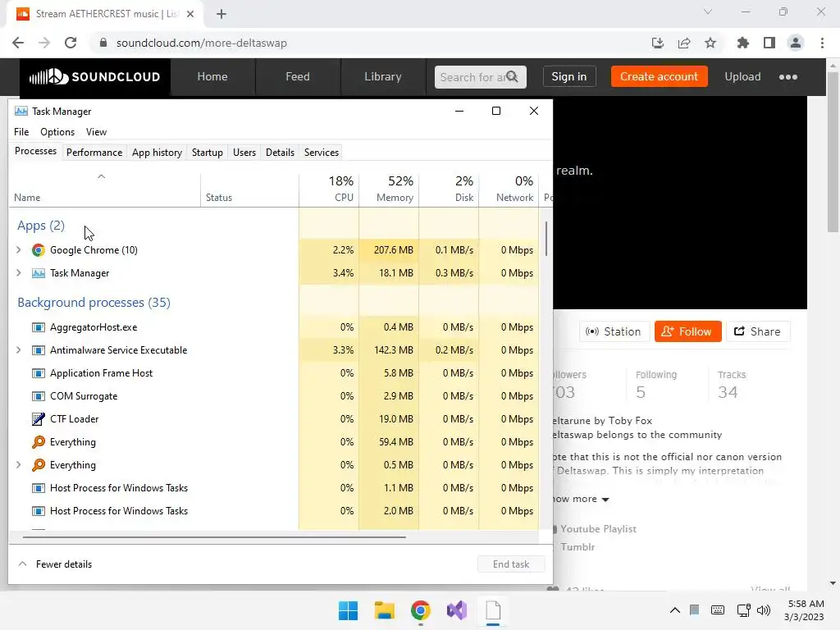
Task: Click the SoundCloud logo
Action: click(x=95, y=77)
